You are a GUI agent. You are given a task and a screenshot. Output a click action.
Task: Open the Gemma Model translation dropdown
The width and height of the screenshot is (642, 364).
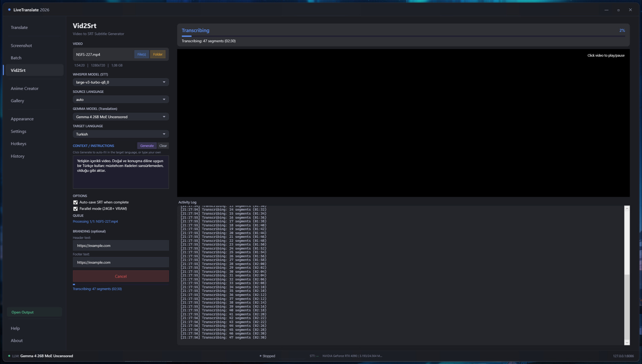click(x=120, y=117)
